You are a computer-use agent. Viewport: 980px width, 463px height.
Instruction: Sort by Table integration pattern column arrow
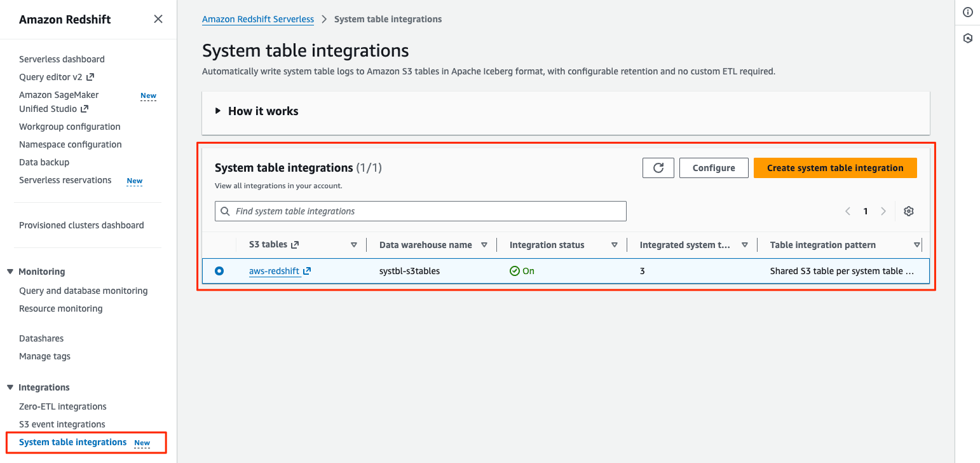tap(917, 245)
